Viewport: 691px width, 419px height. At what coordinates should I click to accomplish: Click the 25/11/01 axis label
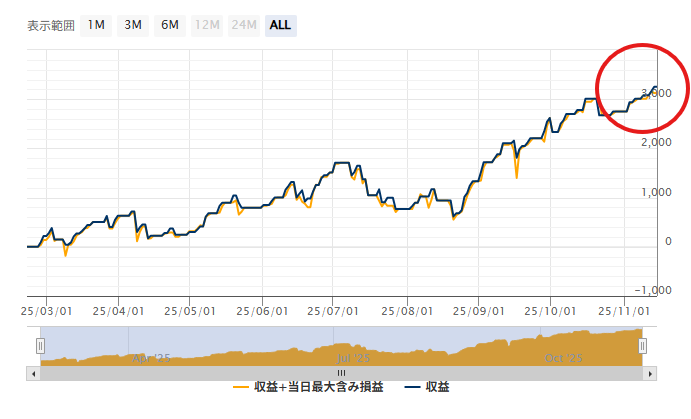click(x=624, y=311)
